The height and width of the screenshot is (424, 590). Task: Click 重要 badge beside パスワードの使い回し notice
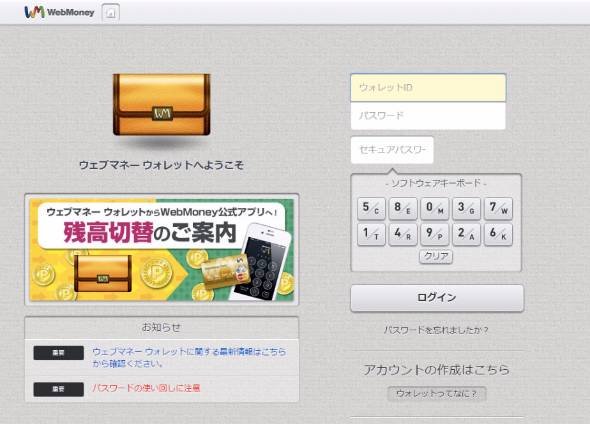pos(58,389)
